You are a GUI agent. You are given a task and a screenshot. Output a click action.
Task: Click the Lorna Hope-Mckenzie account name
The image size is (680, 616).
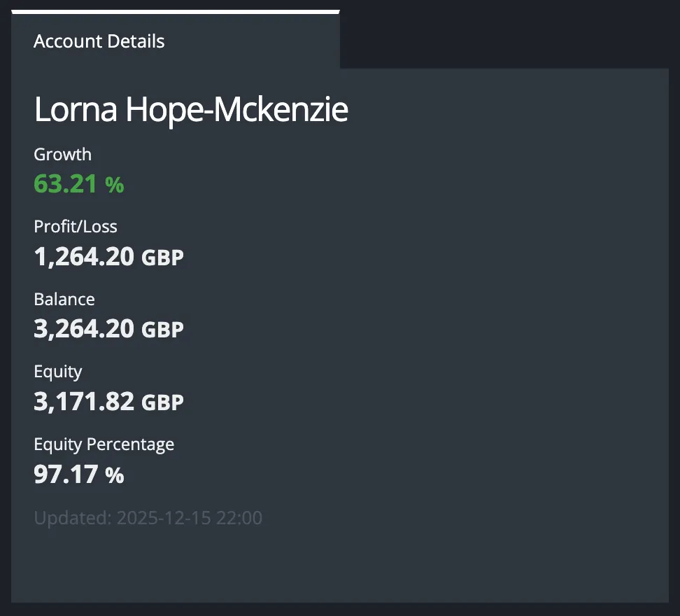(x=191, y=111)
